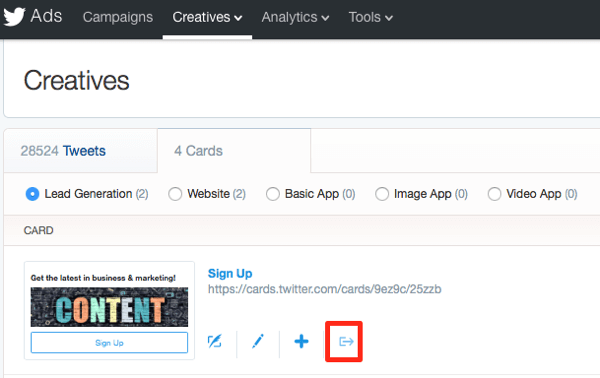Click the CONTENT card preview image

click(x=109, y=307)
